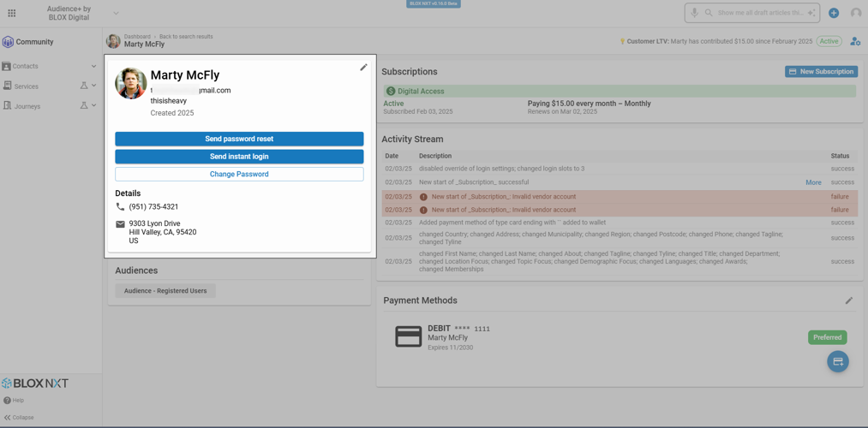The width and height of the screenshot is (868, 428).
Task: Click the 'changed Country; changed Address' activity row
Action: [x=620, y=238]
